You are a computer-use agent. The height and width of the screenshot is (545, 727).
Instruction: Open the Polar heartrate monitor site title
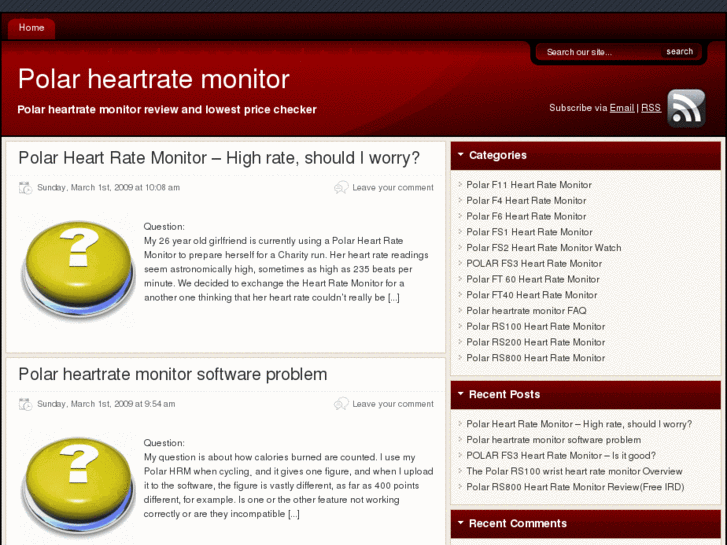click(153, 79)
